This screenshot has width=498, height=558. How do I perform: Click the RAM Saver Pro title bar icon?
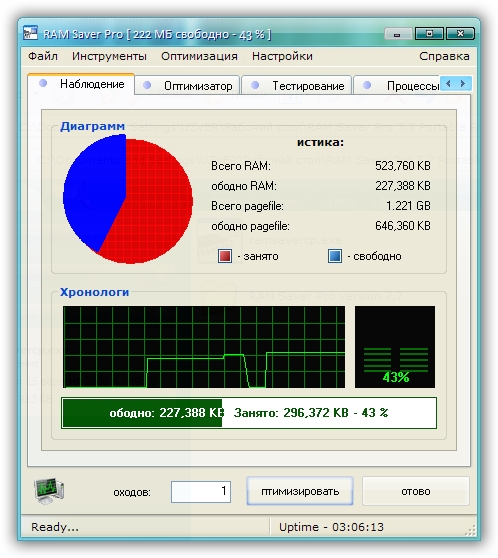tap(30, 33)
